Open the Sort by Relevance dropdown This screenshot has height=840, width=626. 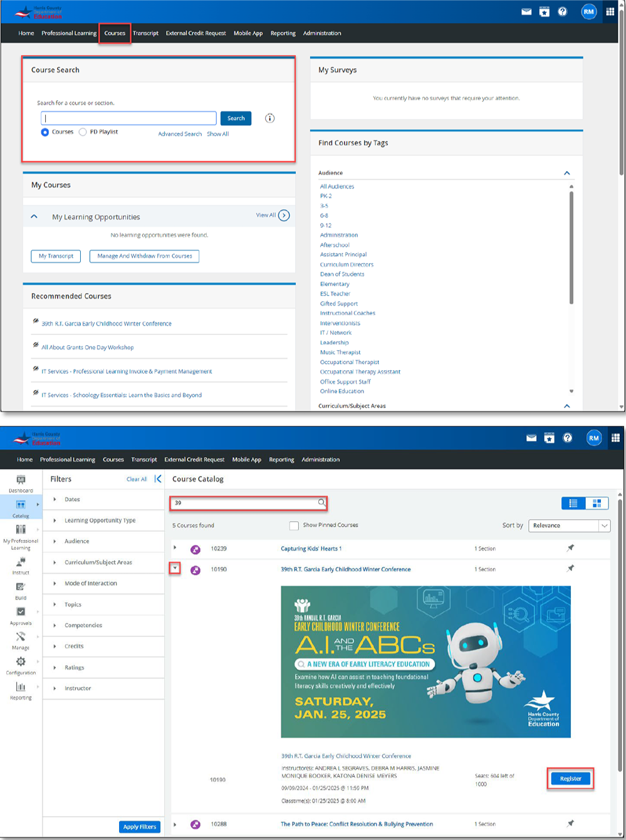pyautogui.click(x=568, y=525)
